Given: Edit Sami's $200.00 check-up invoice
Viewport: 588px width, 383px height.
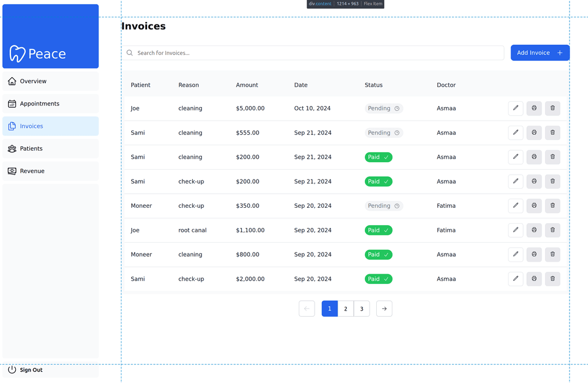Looking at the screenshot, I should 515,181.
